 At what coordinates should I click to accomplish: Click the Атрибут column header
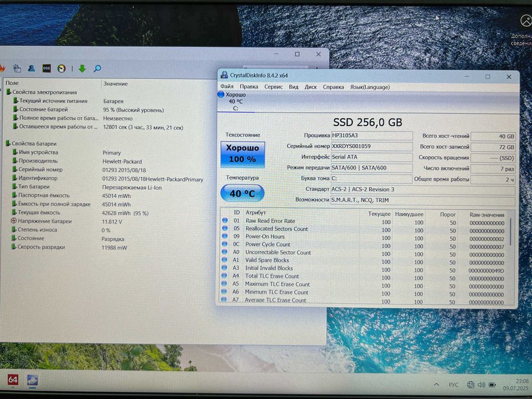[x=256, y=213]
